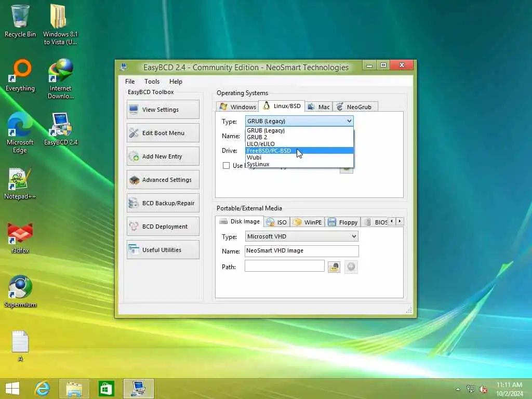Launch the Microsoft Edge desktop shortcut
Image resolution: width=532 pixels, height=399 pixels.
(x=20, y=133)
